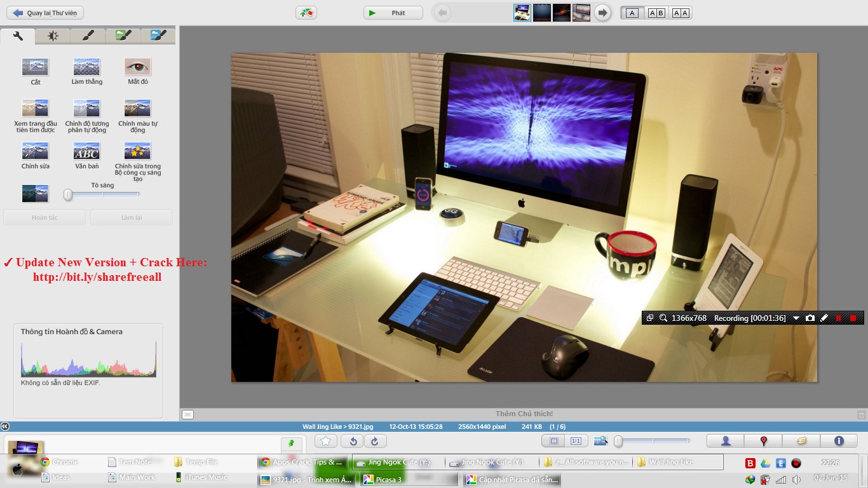868x488 pixels.
Task: Select the fourth laptop thumbnail in filmstrip
Action: point(581,13)
